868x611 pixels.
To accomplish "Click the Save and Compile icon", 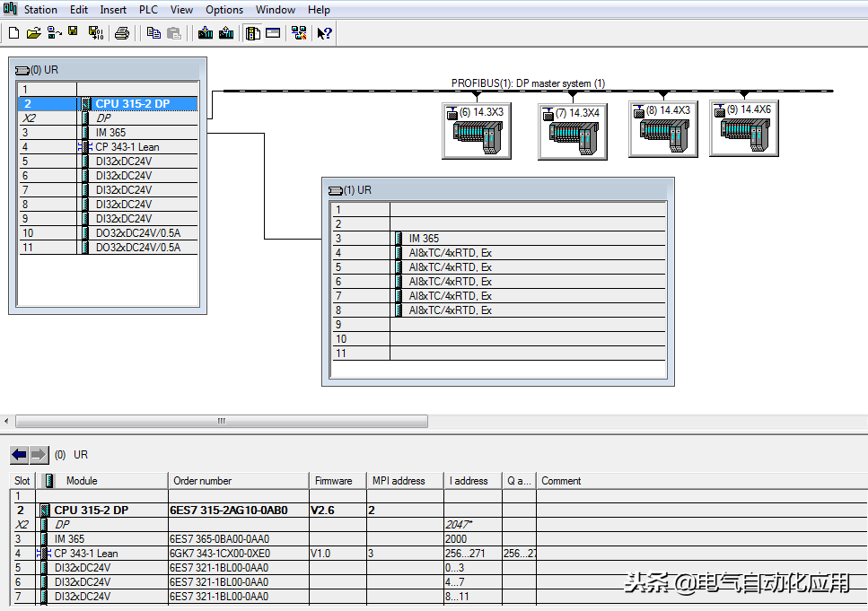I will coord(95,33).
